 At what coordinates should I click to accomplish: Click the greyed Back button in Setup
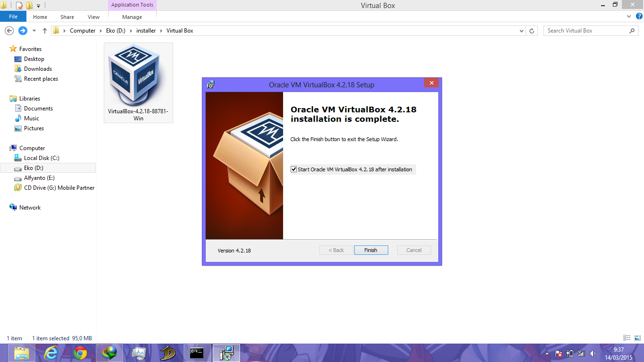[x=336, y=250]
